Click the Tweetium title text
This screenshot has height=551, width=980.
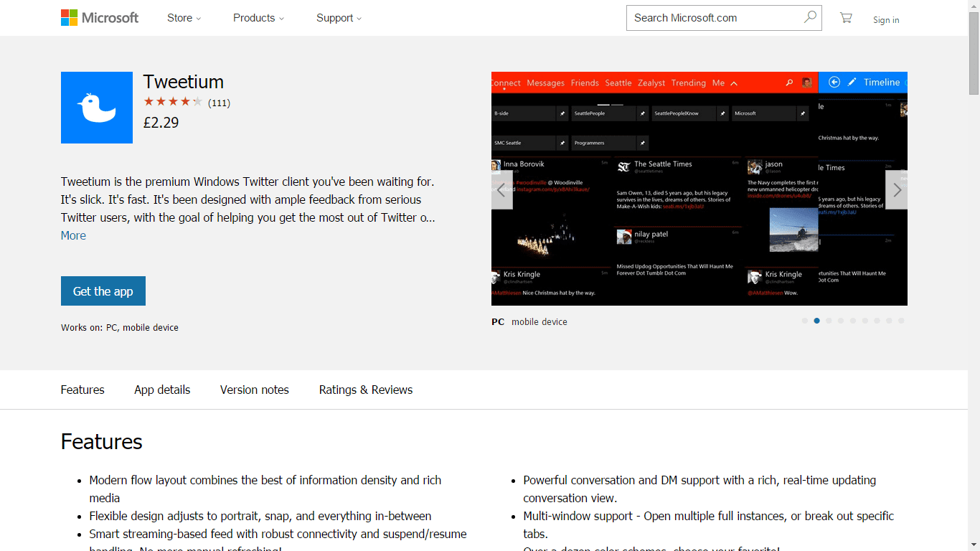click(184, 82)
